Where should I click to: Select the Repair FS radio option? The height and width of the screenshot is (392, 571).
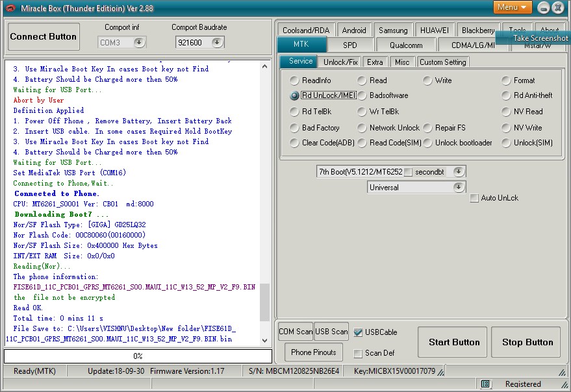tap(427, 128)
